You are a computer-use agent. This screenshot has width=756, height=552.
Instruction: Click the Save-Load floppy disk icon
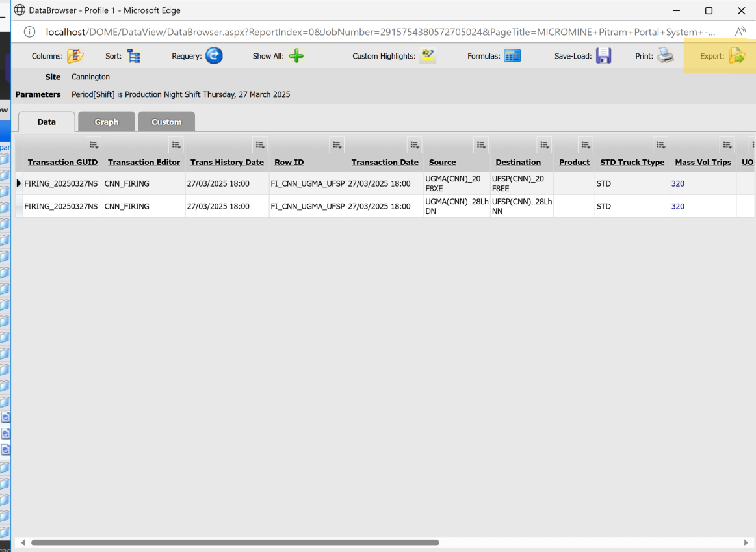604,56
